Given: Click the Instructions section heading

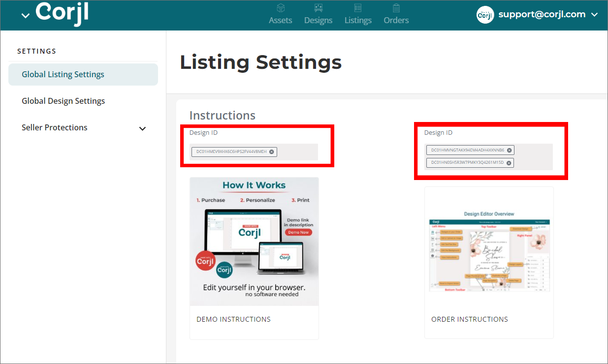Looking at the screenshot, I should [x=223, y=115].
